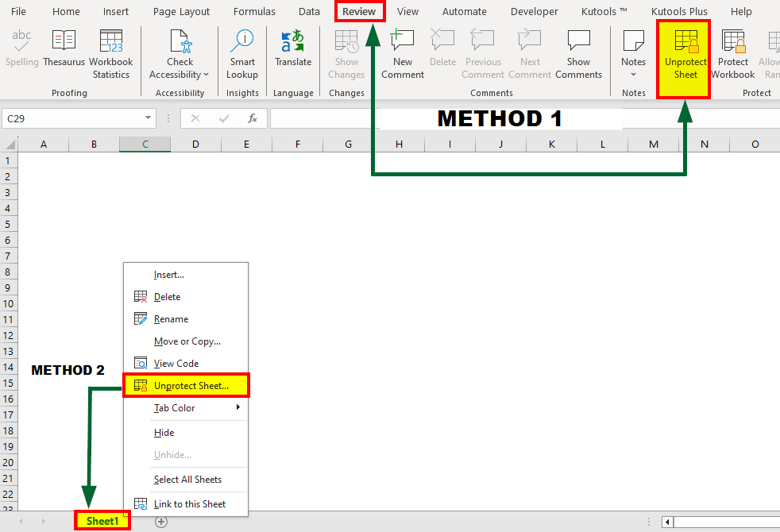Open the Automate tab
The height and width of the screenshot is (532, 780).
coord(464,11)
